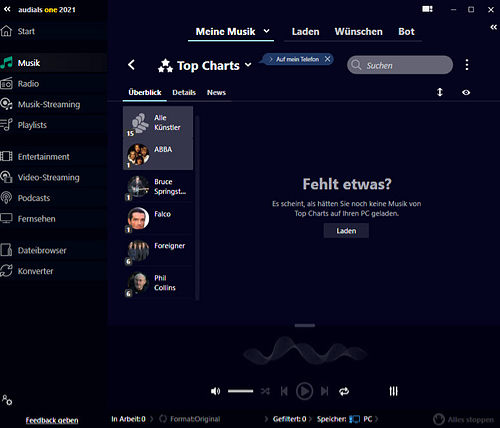
Task: Collapse the left navigation sidebar
Action: pos(7,9)
